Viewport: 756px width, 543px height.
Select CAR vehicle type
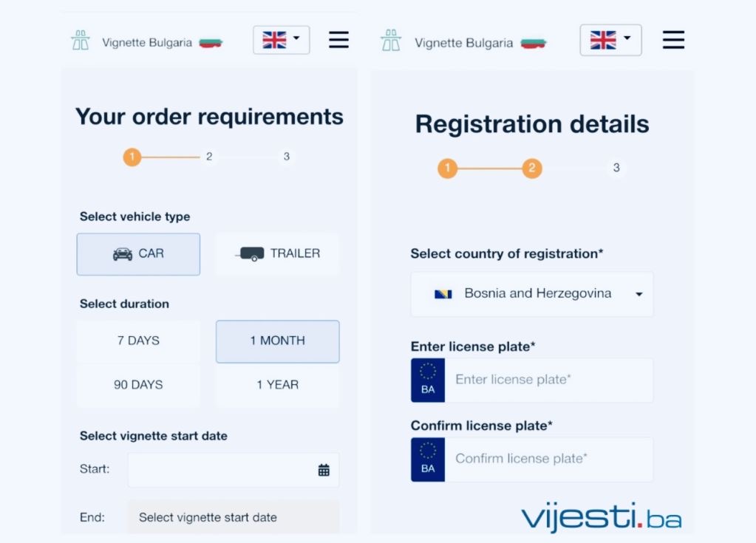(138, 254)
